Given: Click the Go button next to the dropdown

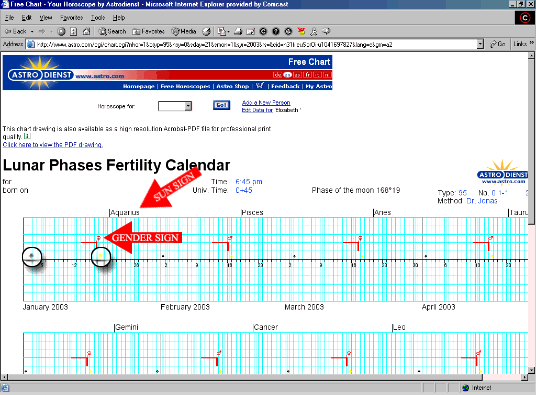Looking at the screenshot, I should [x=221, y=105].
